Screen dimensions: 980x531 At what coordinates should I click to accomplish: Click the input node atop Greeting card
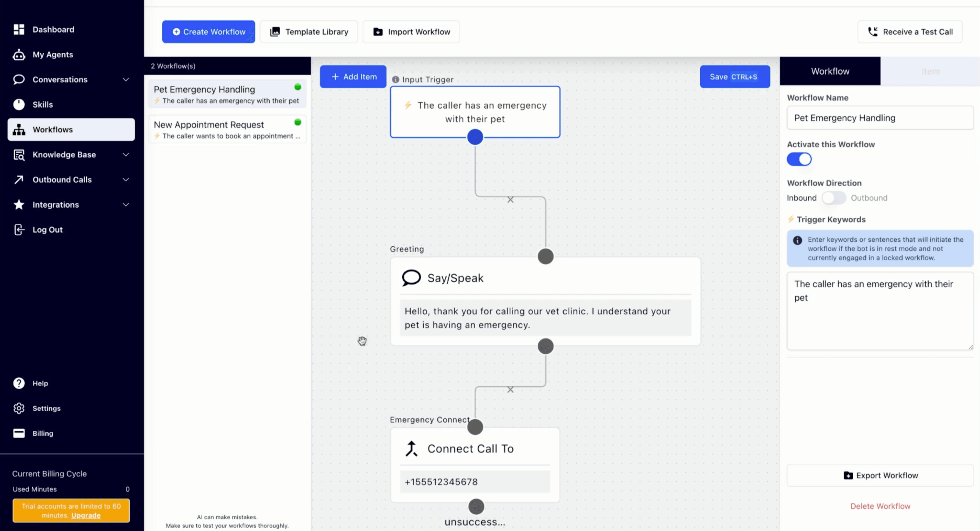pos(546,257)
